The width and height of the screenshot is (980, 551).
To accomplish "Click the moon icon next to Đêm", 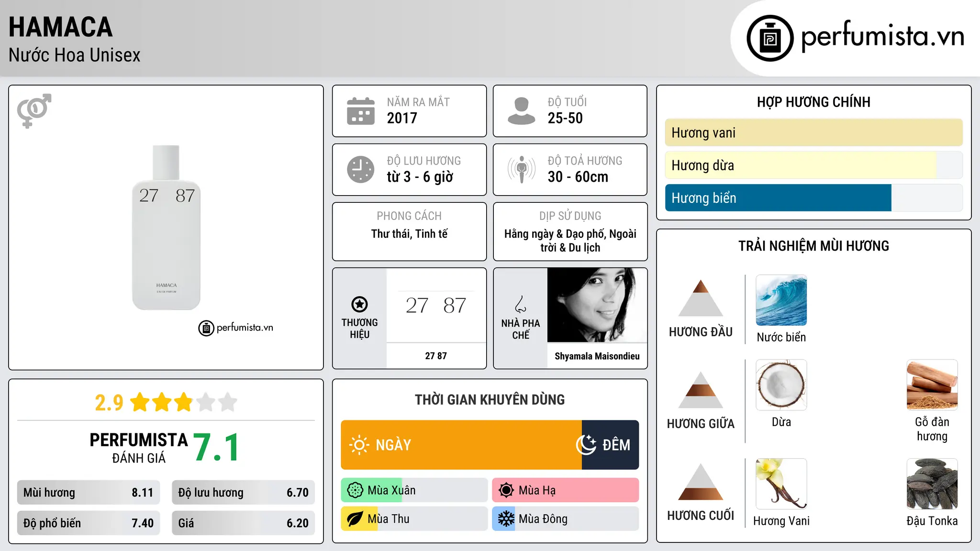I will pyautogui.click(x=586, y=445).
